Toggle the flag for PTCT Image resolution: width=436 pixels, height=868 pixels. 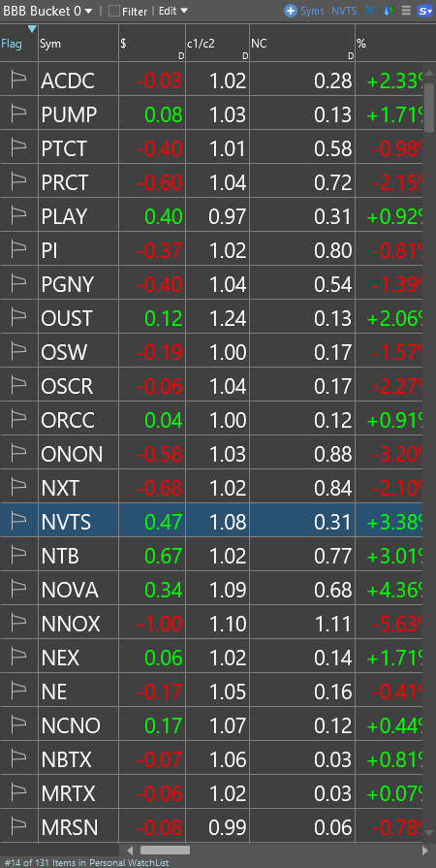click(18, 148)
